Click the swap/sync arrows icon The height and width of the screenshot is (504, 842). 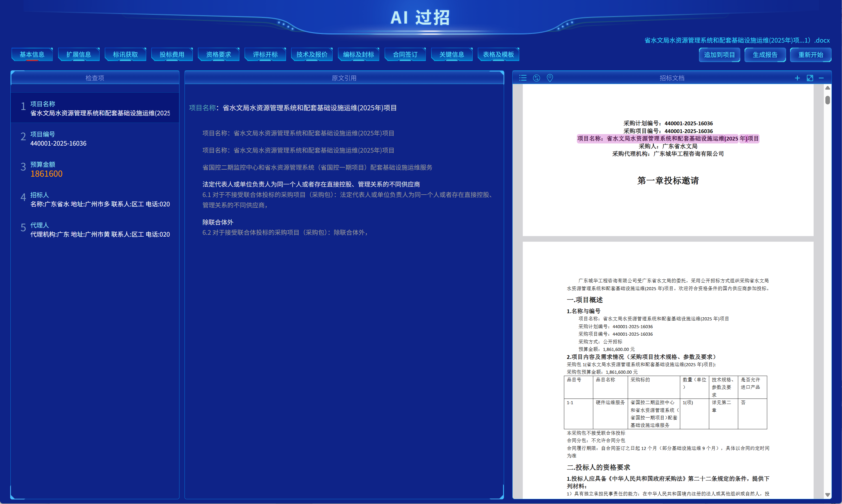tap(536, 78)
